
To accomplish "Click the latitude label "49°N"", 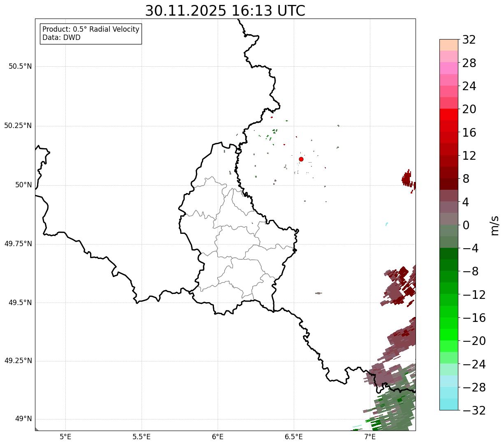I will click(23, 419).
